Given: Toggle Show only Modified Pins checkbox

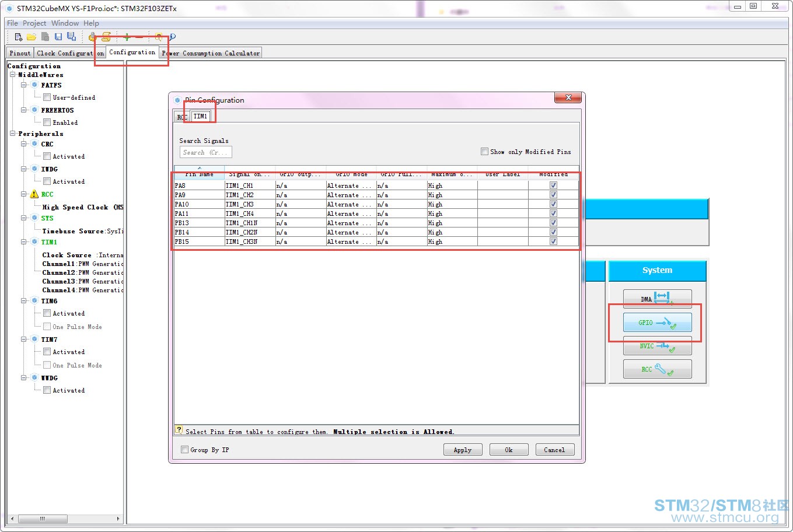Looking at the screenshot, I should pos(484,152).
